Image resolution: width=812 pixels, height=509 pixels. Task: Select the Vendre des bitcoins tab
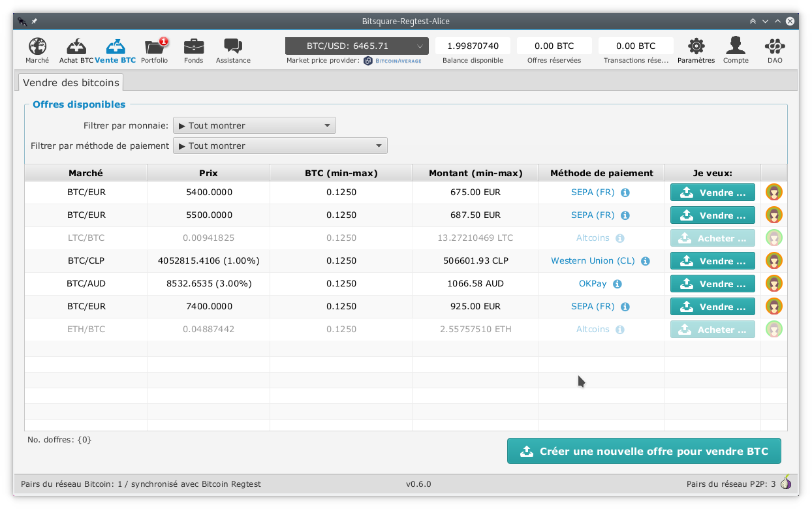(x=71, y=82)
